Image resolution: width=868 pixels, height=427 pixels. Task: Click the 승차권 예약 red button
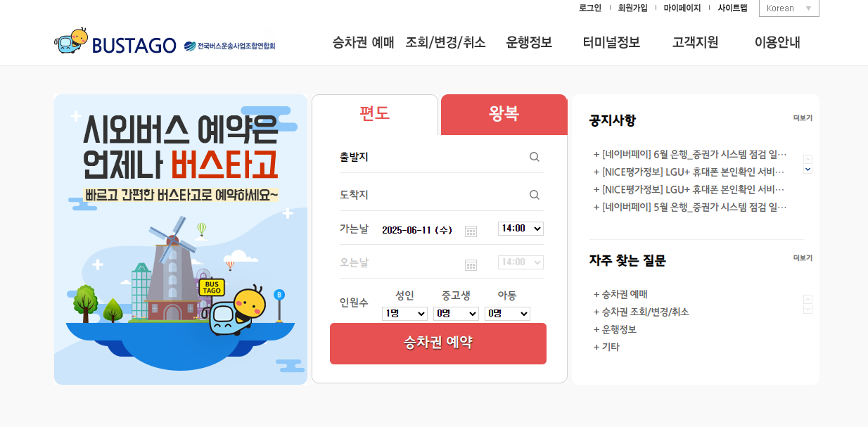pyautogui.click(x=438, y=343)
